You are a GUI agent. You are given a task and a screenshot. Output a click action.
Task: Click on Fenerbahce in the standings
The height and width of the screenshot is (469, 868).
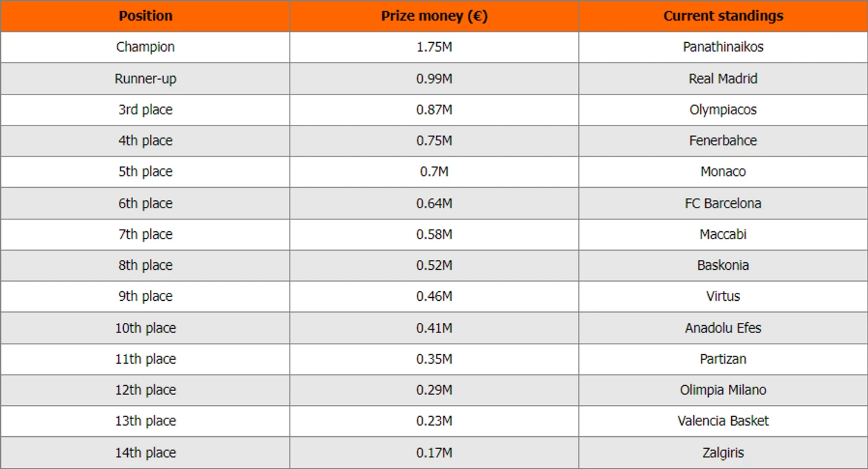tap(723, 141)
